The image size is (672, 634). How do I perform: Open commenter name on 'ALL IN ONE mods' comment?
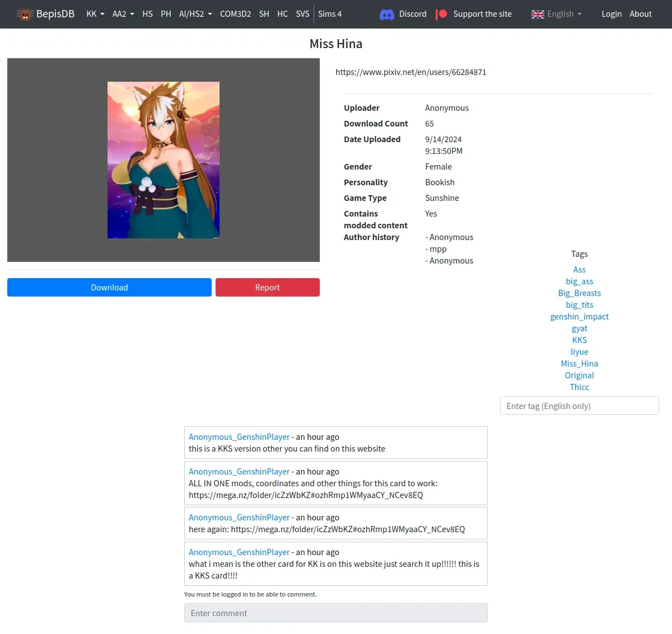239,472
